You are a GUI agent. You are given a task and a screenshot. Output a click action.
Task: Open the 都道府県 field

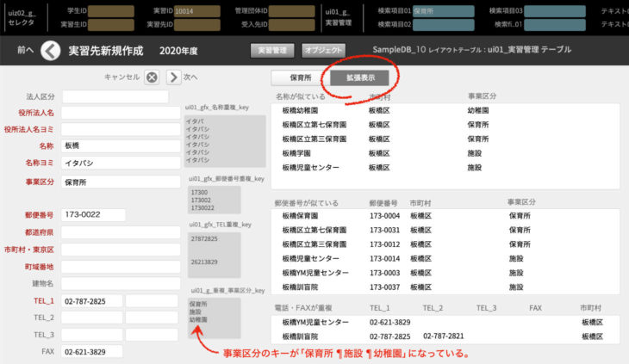click(120, 232)
